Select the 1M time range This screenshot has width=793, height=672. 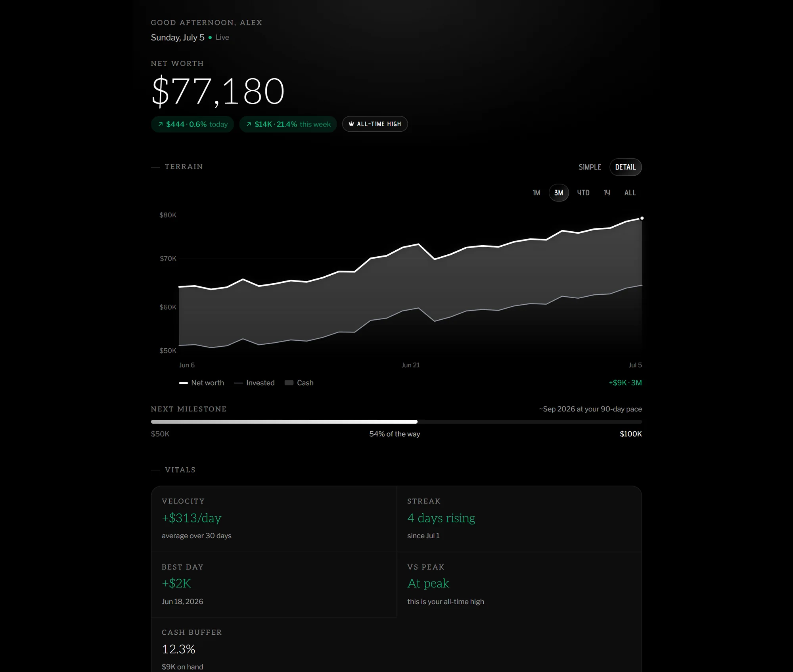pos(536,193)
